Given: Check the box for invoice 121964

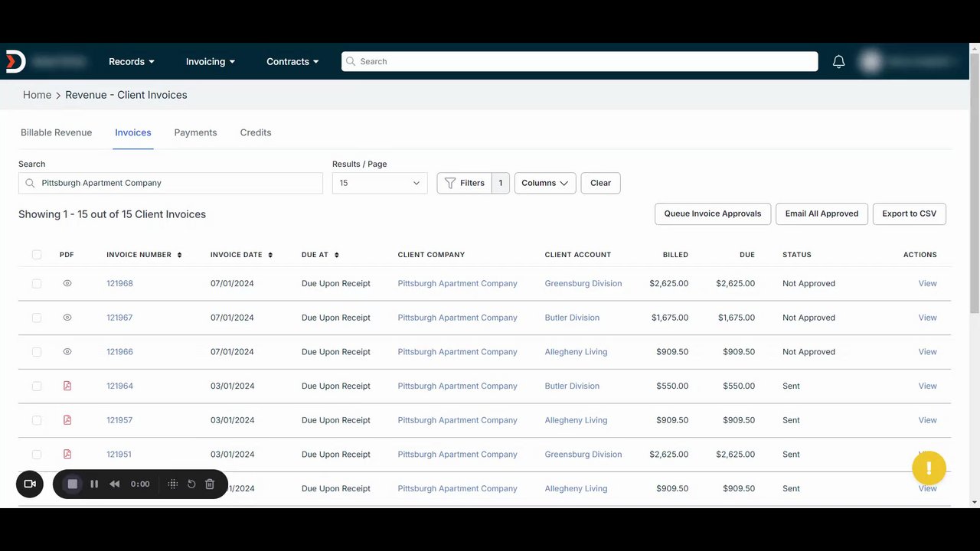Looking at the screenshot, I should (x=37, y=386).
